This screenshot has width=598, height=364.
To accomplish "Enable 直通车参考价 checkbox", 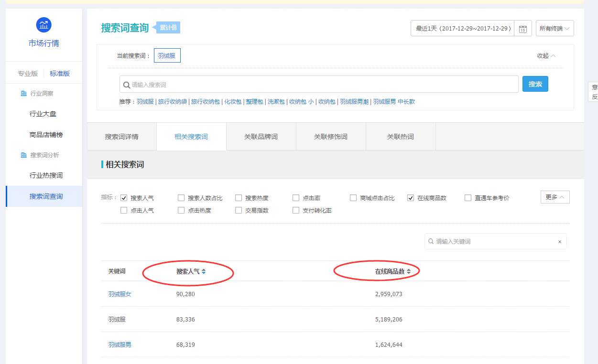I will click(468, 198).
